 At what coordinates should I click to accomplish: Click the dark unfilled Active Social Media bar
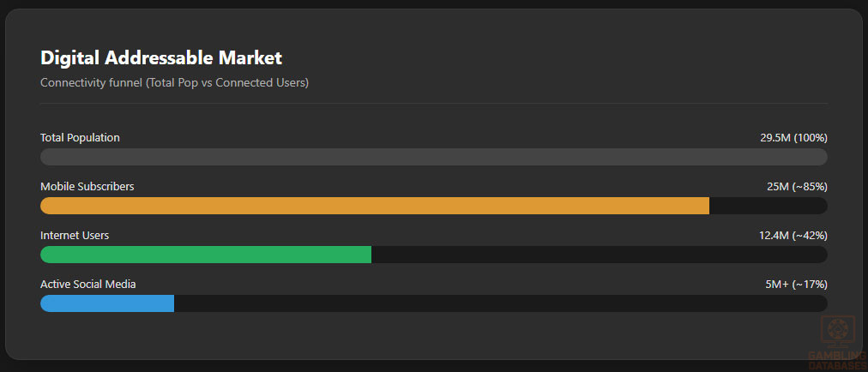500,303
